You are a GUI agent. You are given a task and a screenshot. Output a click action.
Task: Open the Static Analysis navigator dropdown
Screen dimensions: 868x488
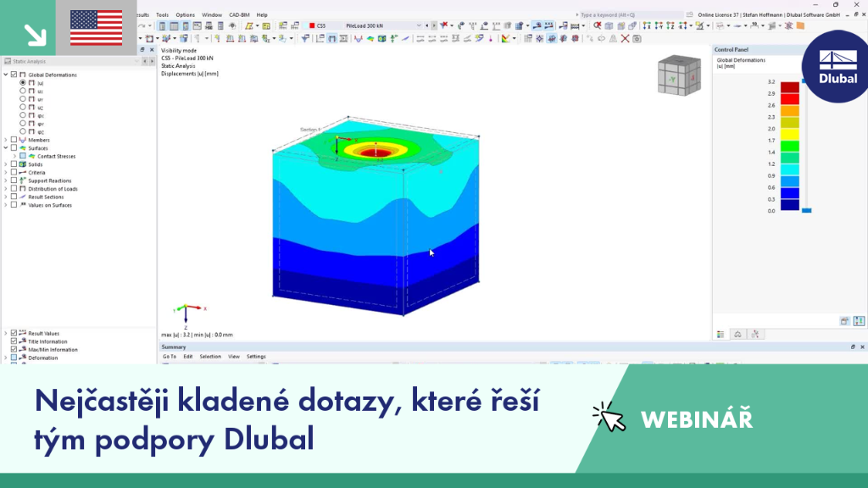[136, 61]
